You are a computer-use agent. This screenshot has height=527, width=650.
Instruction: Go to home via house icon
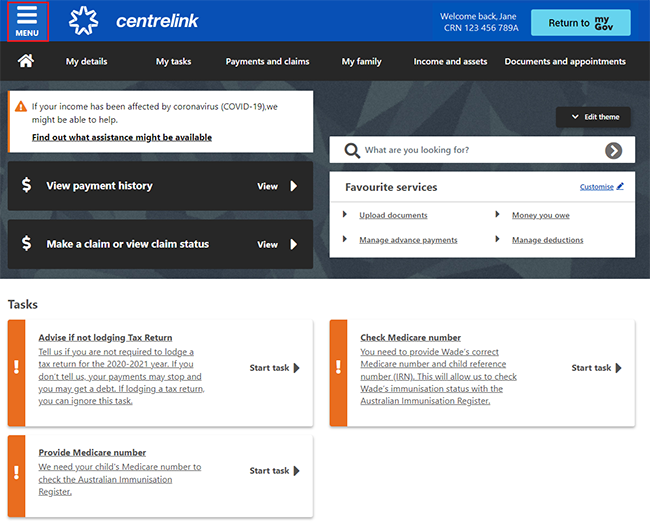26,61
